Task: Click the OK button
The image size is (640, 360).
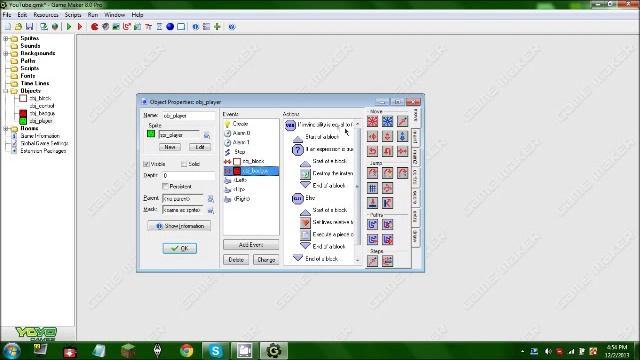Action: tap(180, 248)
